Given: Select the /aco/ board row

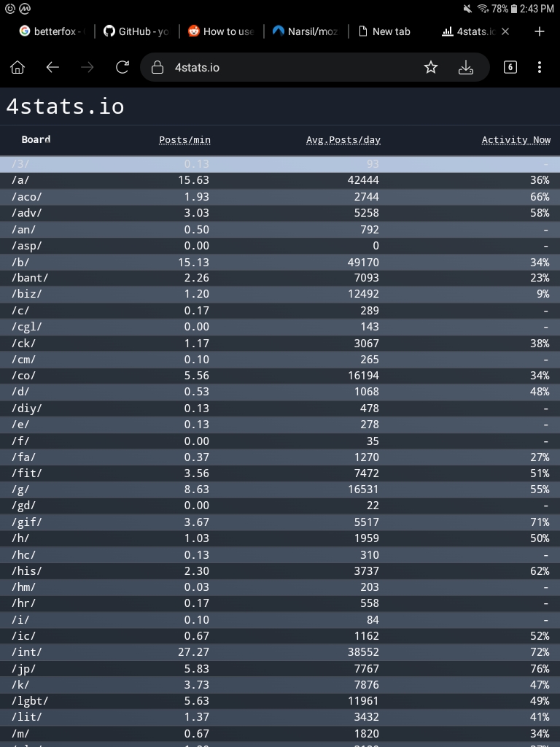Looking at the screenshot, I should 280,197.
